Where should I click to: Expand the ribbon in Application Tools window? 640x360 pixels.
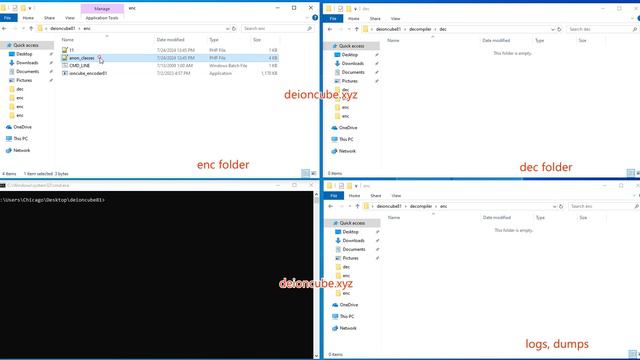point(307,18)
